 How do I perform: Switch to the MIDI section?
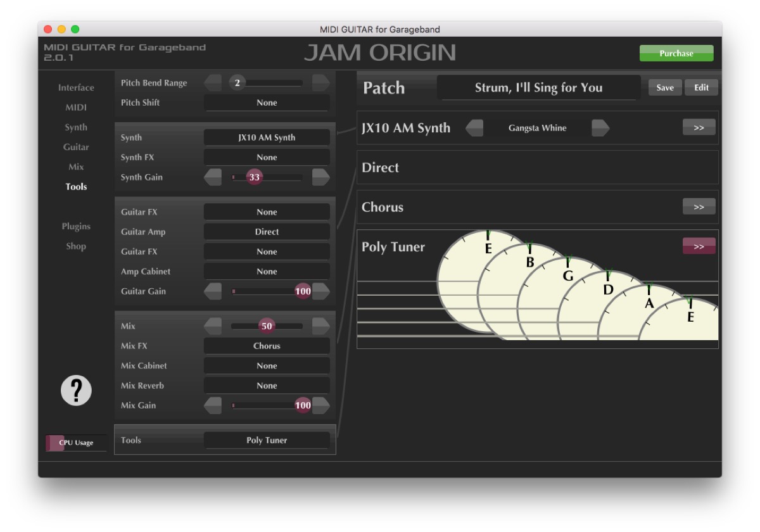point(76,108)
